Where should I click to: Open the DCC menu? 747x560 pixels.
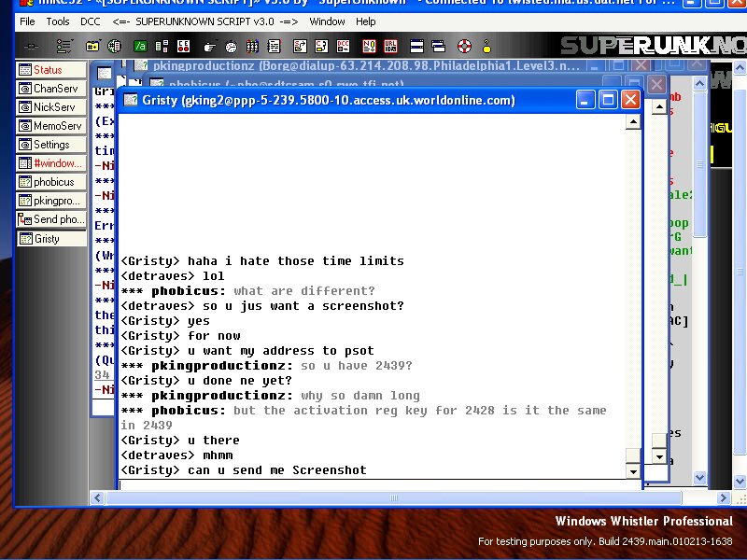click(x=91, y=21)
